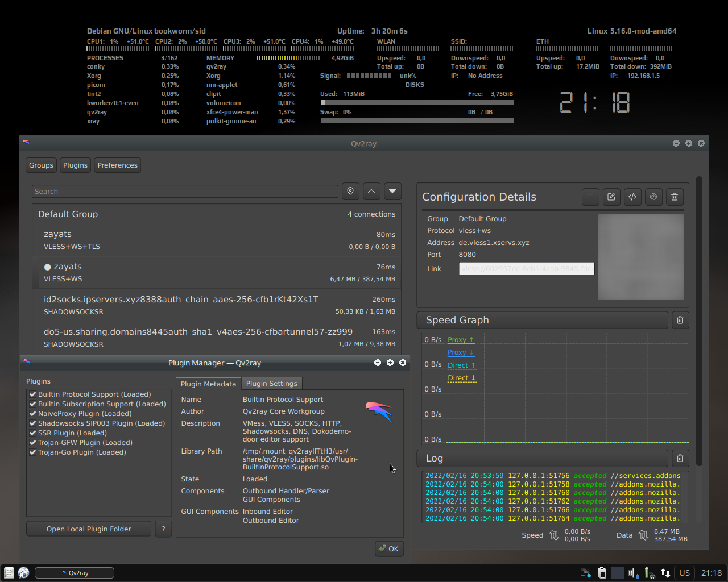
Task: Click the taskbar application menu icon
Action: [9, 573]
